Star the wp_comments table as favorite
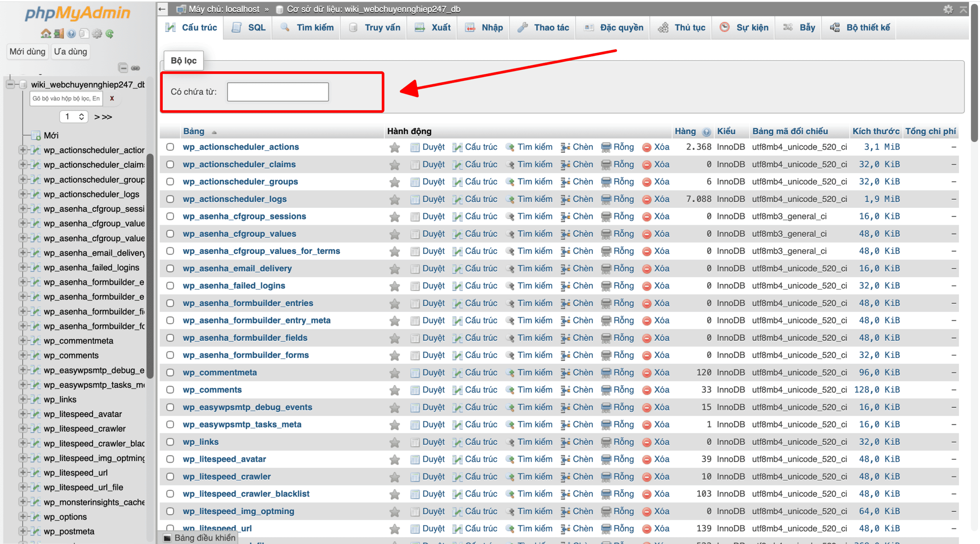The image size is (980, 544). point(394,390)
